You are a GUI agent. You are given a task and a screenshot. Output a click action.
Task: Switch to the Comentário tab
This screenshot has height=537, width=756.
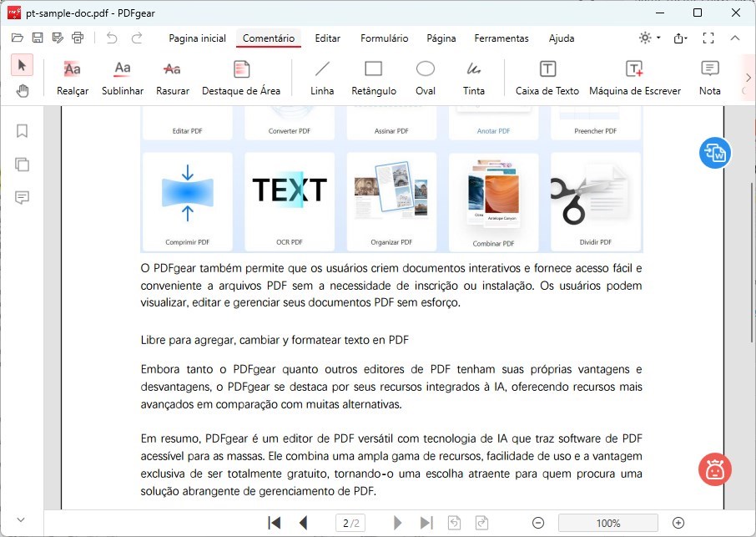[269, 38]
